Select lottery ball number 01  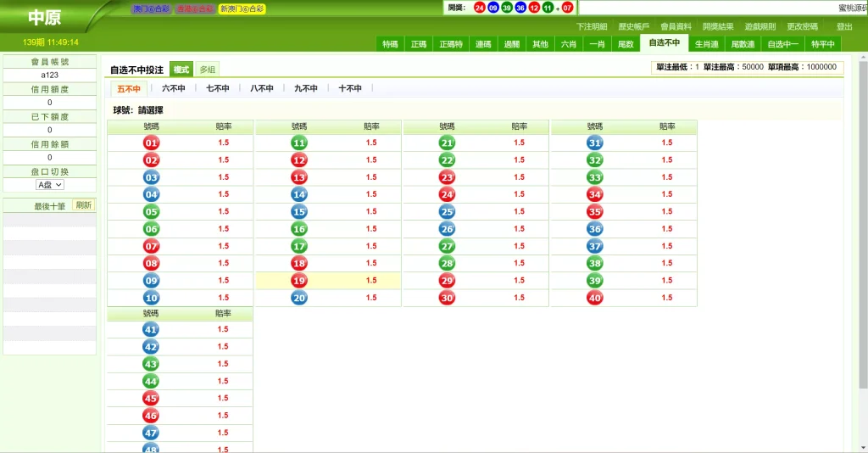151,143
